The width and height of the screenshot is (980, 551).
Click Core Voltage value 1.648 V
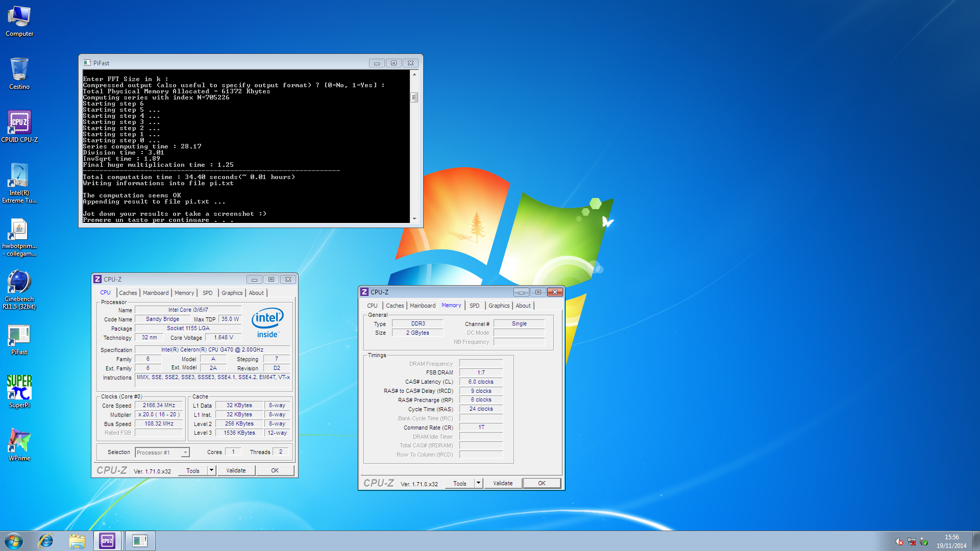tap(223, 338)
